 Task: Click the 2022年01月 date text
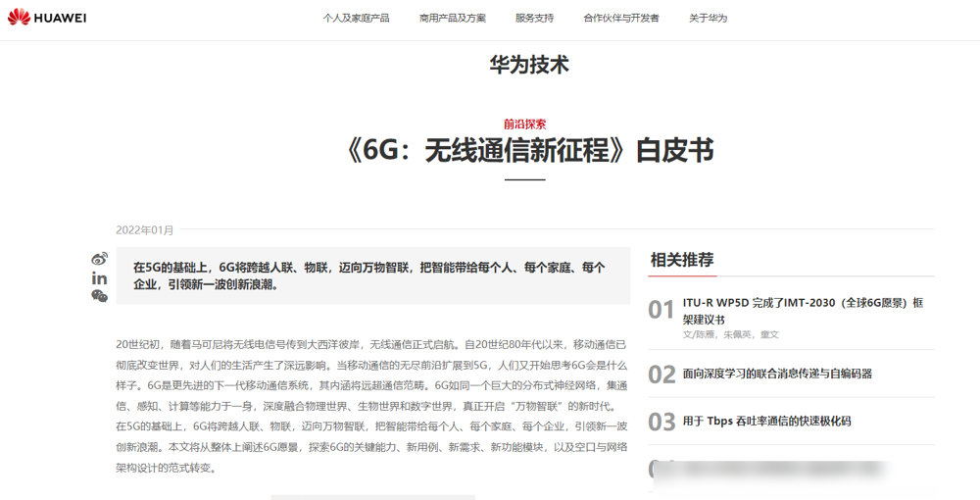pos(145,230)
